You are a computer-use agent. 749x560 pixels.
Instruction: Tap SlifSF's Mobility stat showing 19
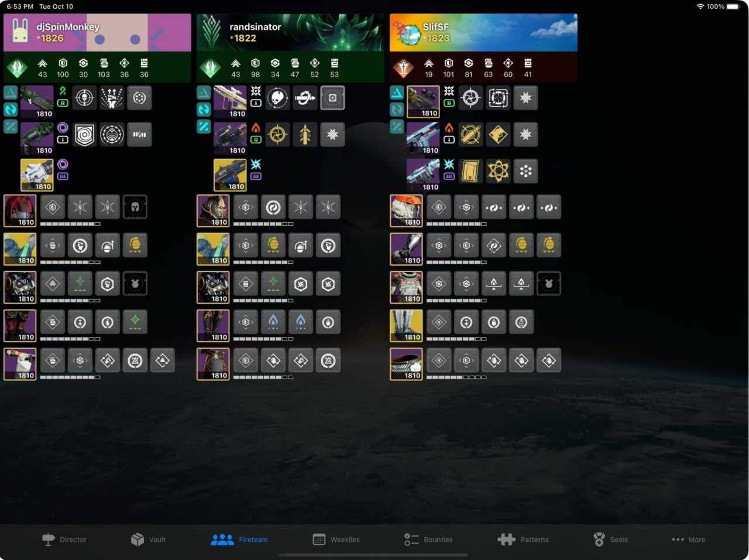[x=428, y=68]
